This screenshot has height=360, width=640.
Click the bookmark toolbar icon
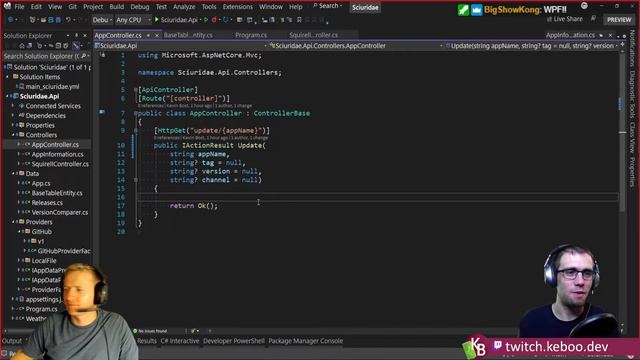click(x=299, y=20)
